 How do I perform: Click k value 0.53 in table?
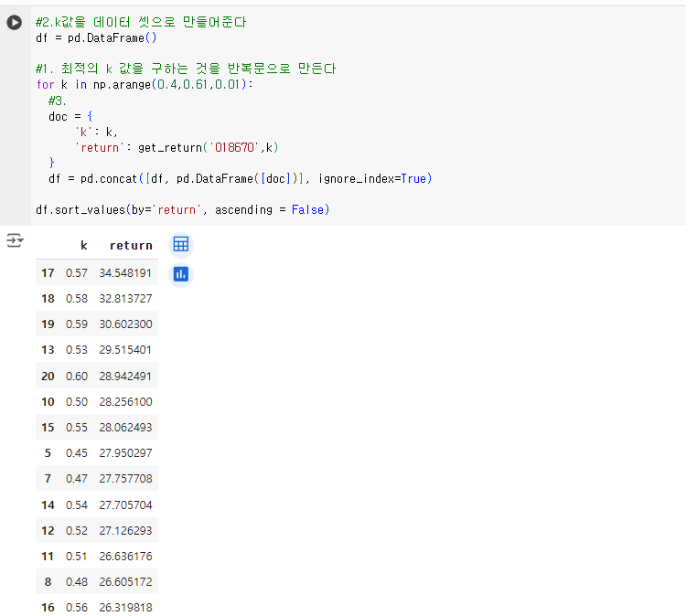[77, 350]
